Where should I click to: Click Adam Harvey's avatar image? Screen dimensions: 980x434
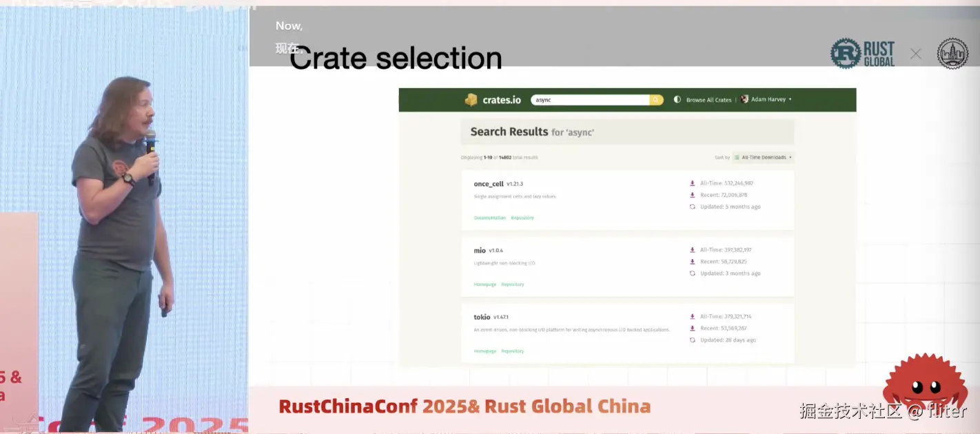[x=744, y=99]
